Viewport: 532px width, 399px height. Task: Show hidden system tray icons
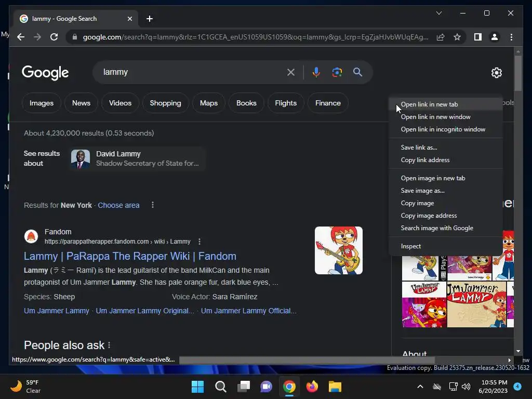point(420,387)
